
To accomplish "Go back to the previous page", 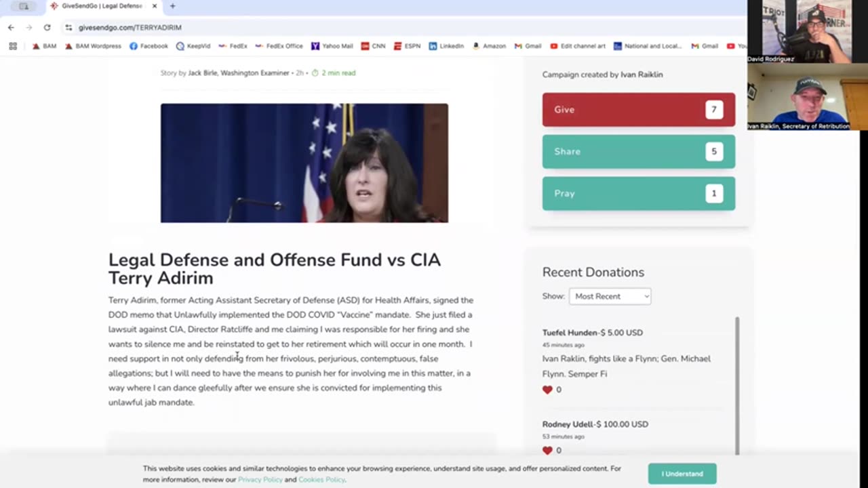I will click(11, 27).
